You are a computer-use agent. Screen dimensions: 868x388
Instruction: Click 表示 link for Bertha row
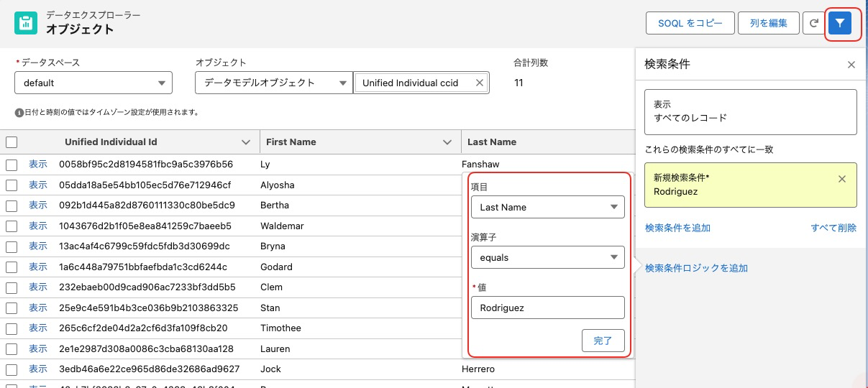(x=38, y=205)
